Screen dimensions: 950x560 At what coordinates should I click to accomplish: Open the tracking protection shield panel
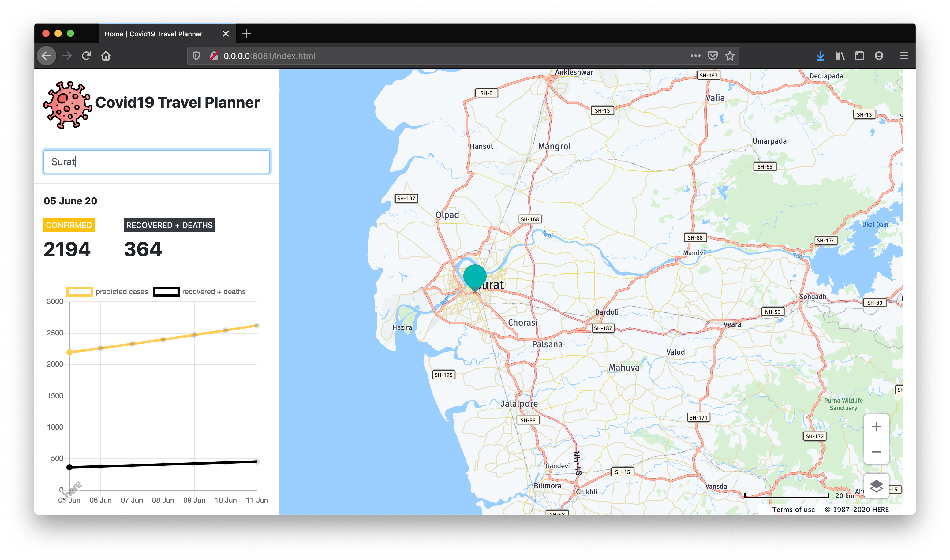coord(196,56)
